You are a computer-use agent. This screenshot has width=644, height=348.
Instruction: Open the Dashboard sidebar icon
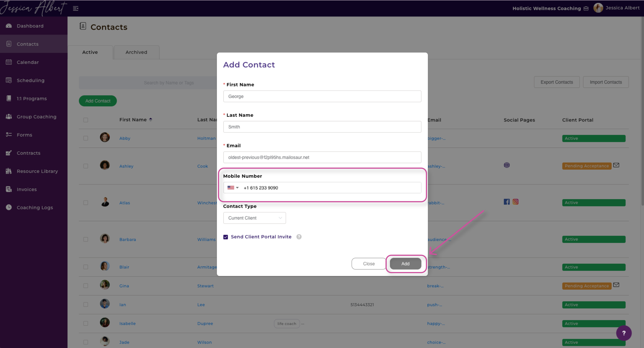[x=9, y=26]
